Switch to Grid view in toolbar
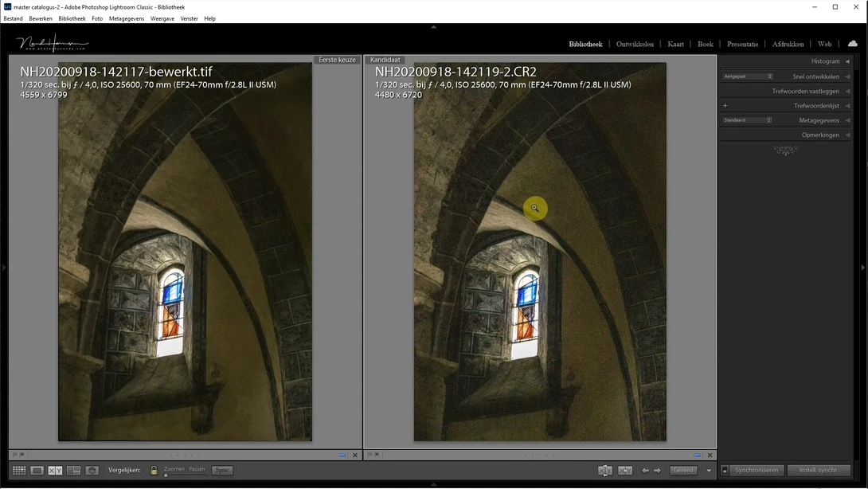Viewport: 868px width, 489px height. click(x=19, y=470)
